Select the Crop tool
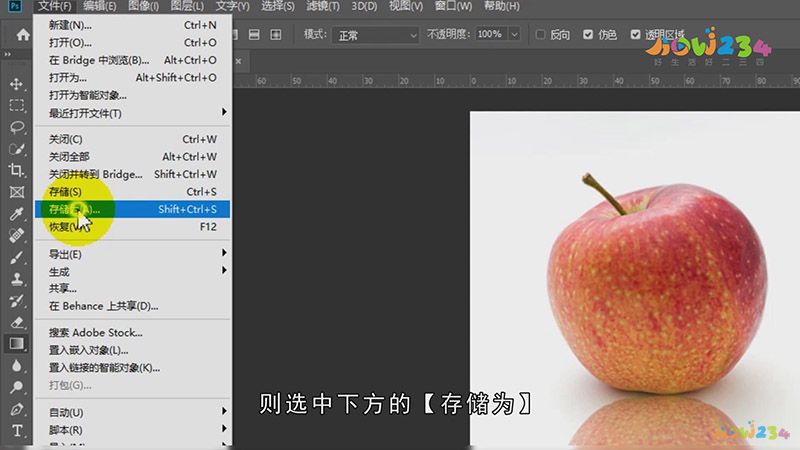 tap(16, 170)
